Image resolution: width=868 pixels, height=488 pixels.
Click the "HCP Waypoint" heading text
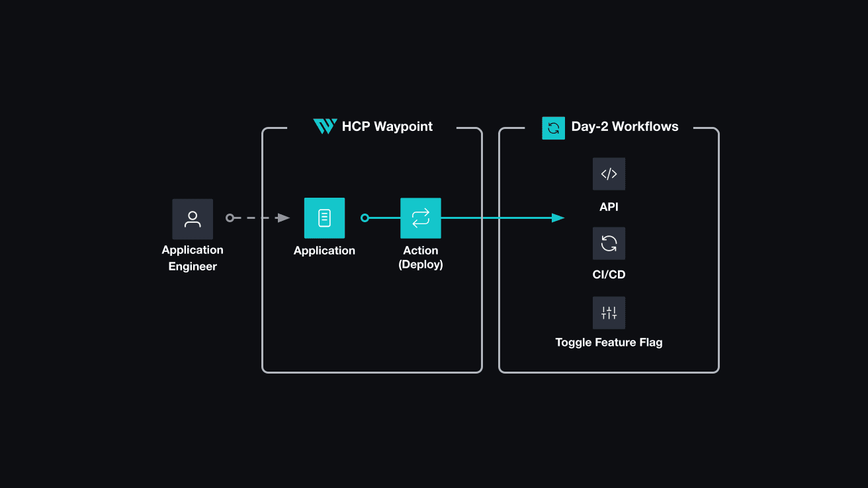[x=387, y=126]
